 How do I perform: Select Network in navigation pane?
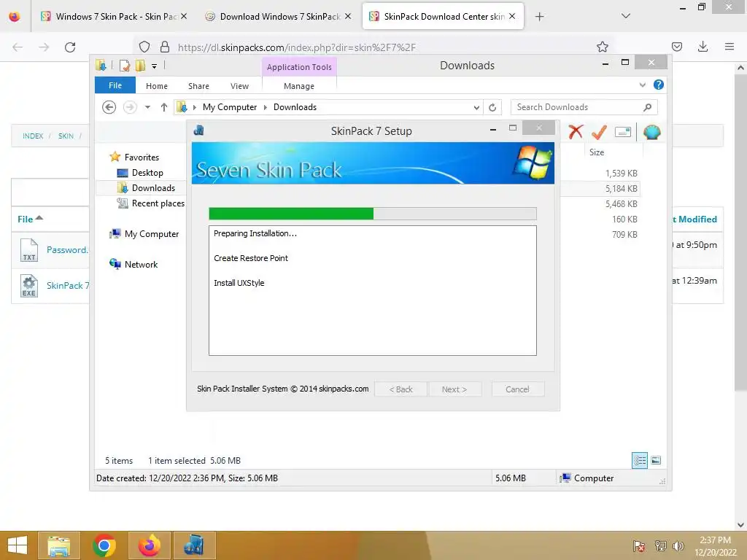(134, 264)
